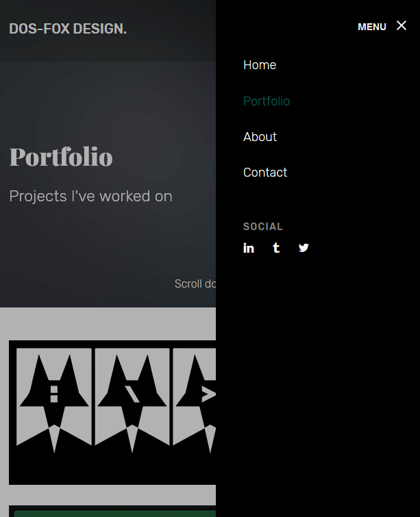Visit the Twitter bird icon

(304, 248)
